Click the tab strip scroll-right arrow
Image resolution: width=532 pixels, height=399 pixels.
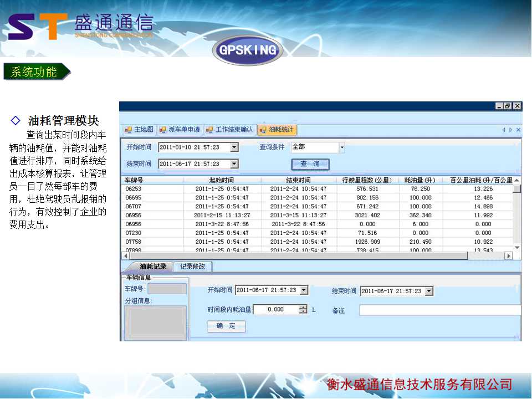coord(510,130)
